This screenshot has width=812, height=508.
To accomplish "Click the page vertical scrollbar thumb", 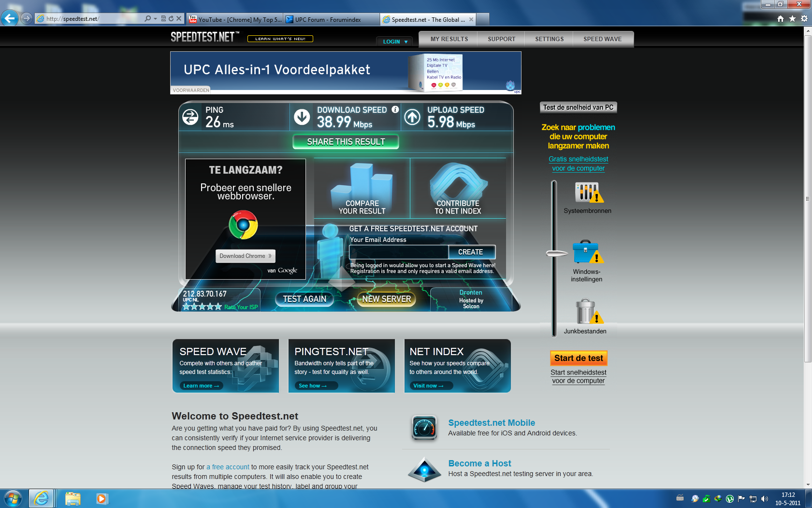I will [x=808, y=198].
